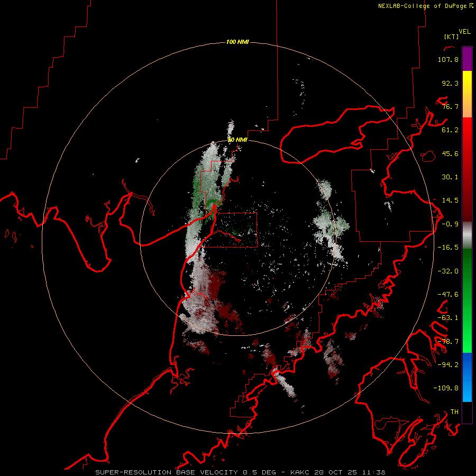The image size is (476, 476).
Task: Click the 14.5 legend value
Action: (450, 200)
